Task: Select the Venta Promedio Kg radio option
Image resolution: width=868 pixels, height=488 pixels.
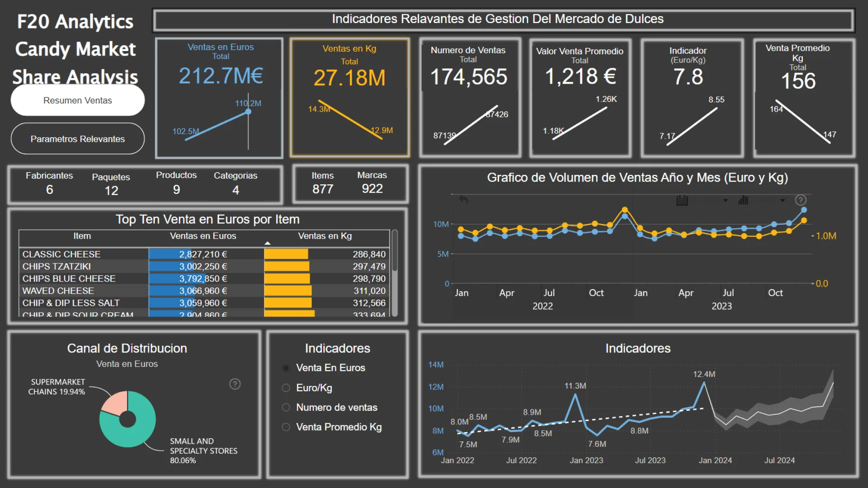Action: click(x=286, y=427)
